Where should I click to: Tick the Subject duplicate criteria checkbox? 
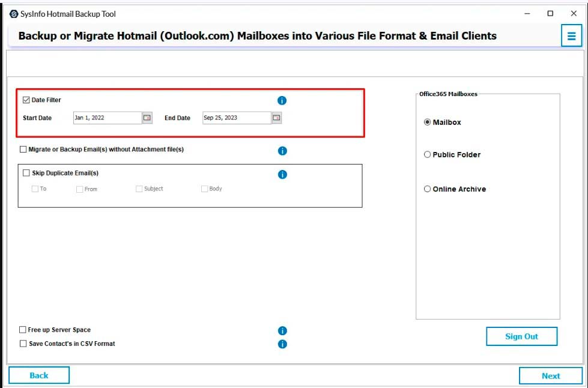139,189
